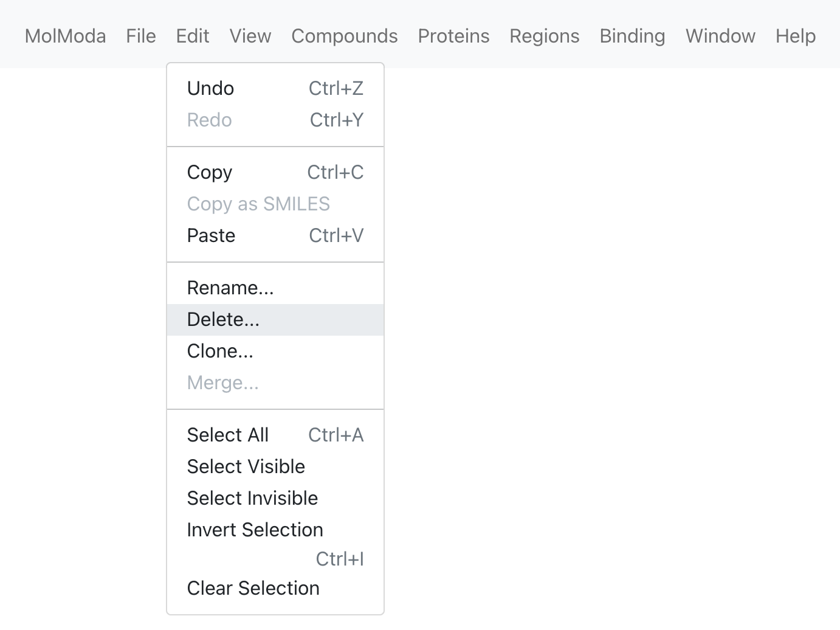Click the highlighted Delete... entry

click(275, 319)
